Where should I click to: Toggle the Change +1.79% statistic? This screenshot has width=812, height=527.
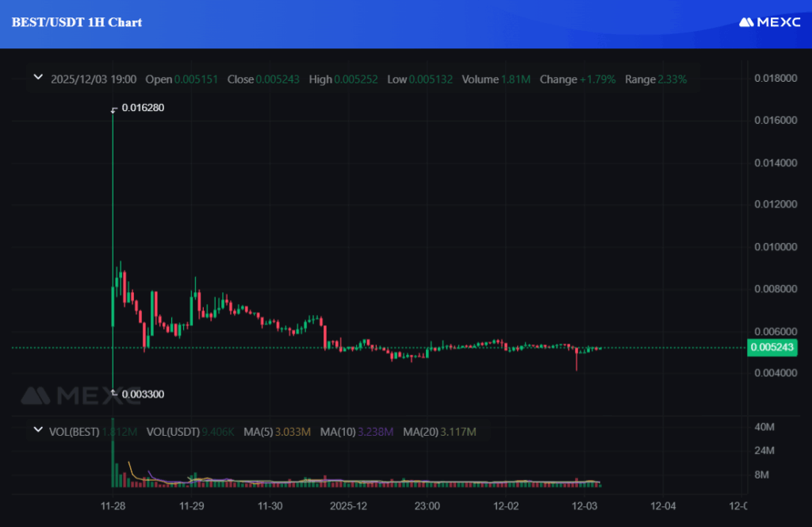577,79
